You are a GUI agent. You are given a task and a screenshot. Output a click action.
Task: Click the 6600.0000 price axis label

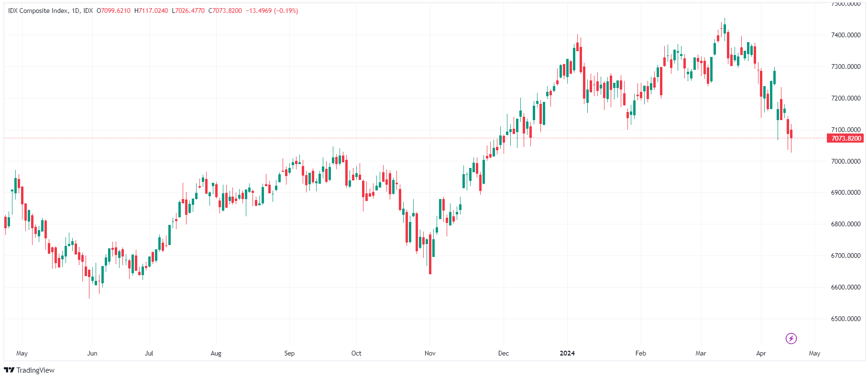[x=846, y=287]
